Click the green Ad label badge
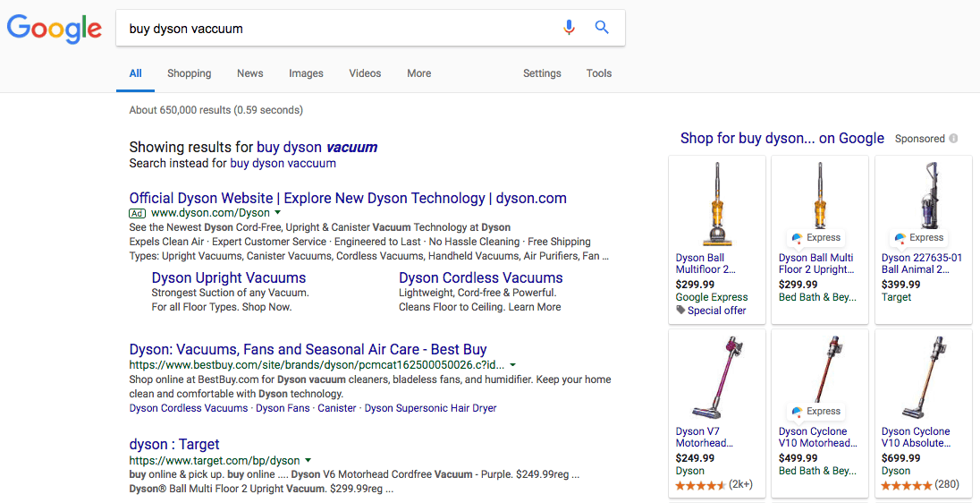Image resolution: width=980 pixels, height=503 pixels. pos(137,213)
